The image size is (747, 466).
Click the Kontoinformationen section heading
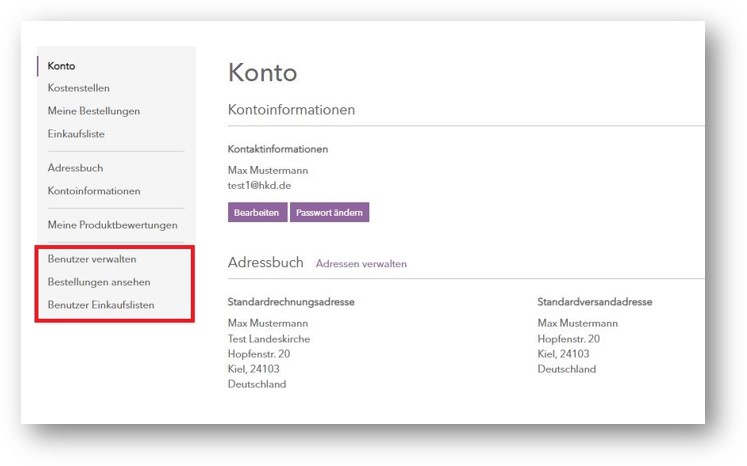tap(292, 110)
